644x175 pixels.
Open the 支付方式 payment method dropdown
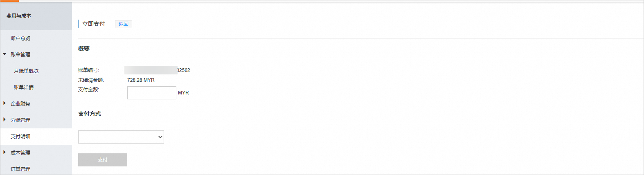click(x=121, y=137)
